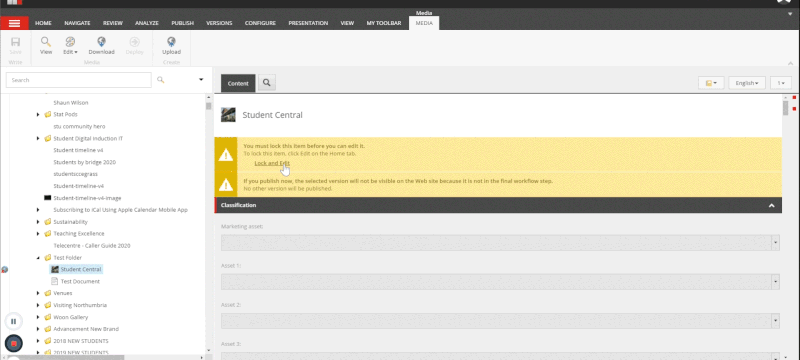The image size is (800, 360).
Task: Select studentsccegrass item
Action: tap(76, 174)
